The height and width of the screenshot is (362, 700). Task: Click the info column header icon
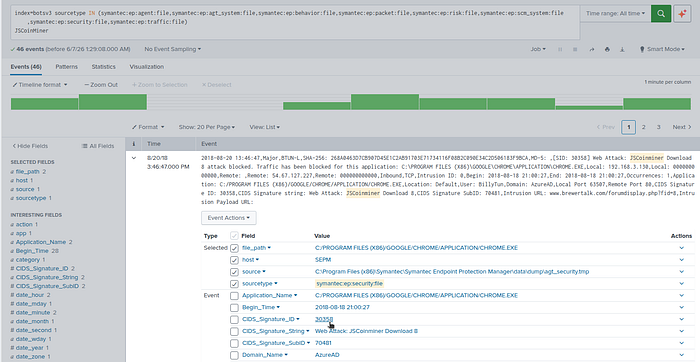[x=133, y=144]
